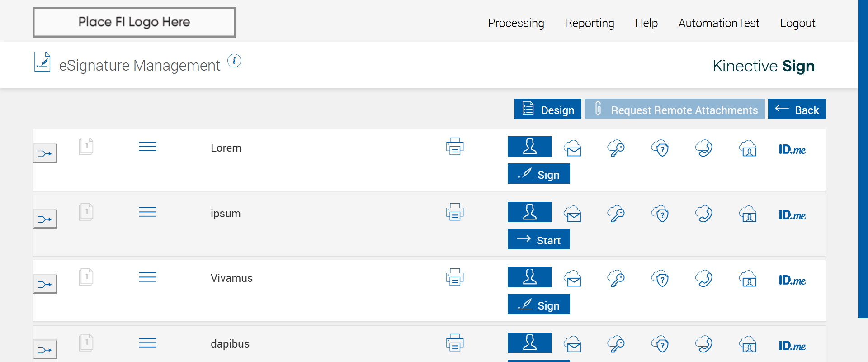Toggle in-person signer option for ipsum
The image size is (868, 362).
click(529, 212)
